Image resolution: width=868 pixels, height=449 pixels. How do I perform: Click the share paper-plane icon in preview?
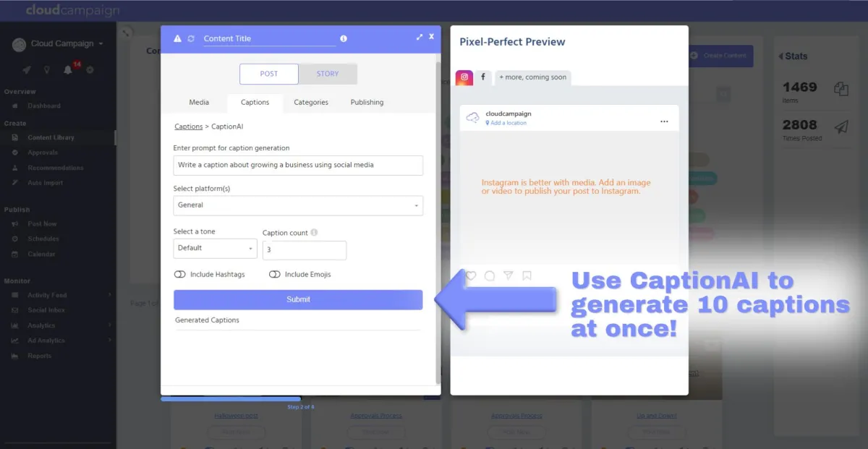coord(509,275)
